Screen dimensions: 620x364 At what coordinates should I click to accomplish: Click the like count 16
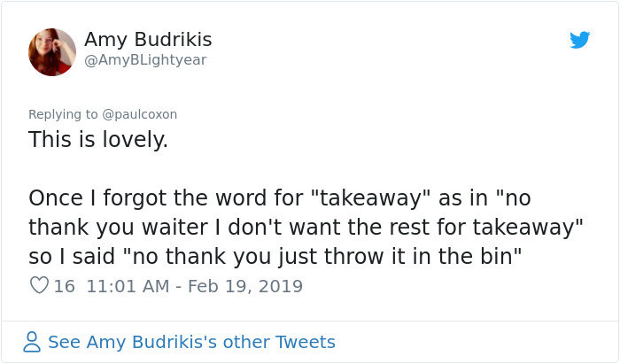[64, 286]
